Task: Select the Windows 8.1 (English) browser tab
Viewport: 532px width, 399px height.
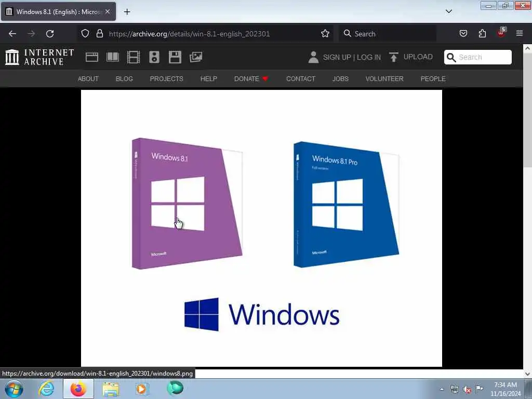Action: (58, 11)
